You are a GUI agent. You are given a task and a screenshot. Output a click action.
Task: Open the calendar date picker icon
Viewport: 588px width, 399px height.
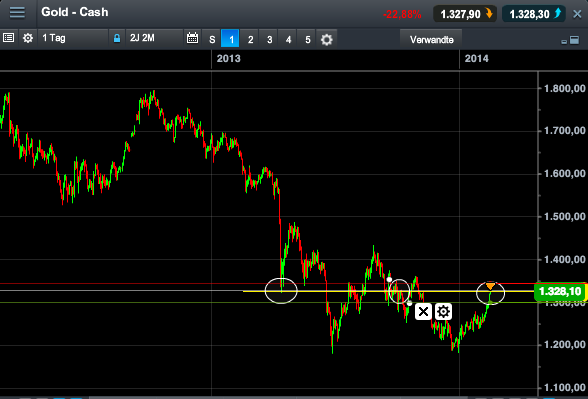point(192,38)
